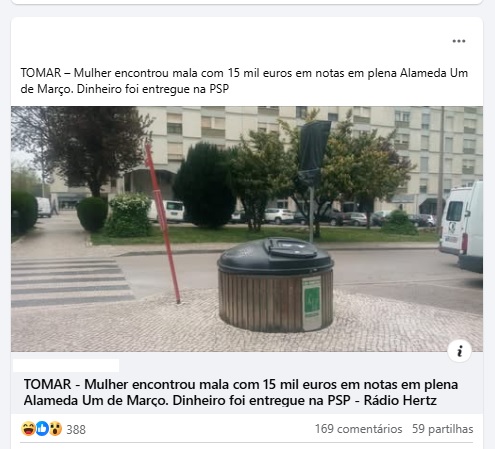The height and width of the screenshot is (449, 495).
Task: Click the green sticker on the bin
Action: point(312,302)
